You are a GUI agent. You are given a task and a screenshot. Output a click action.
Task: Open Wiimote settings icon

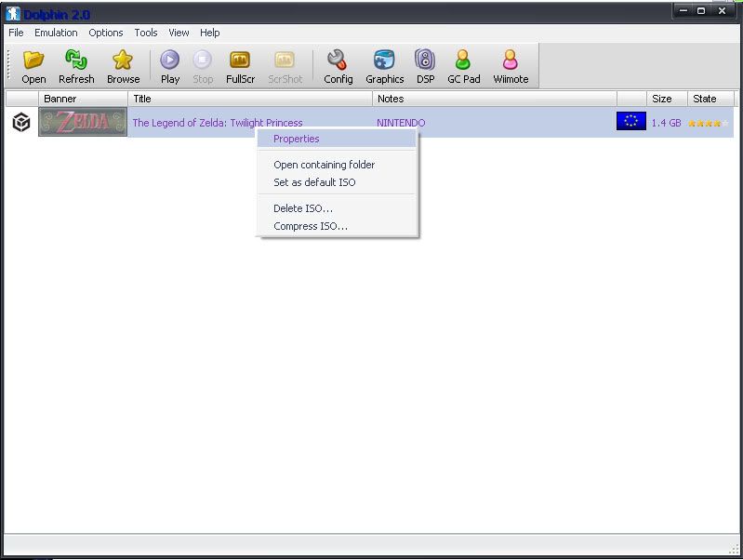point(511,60)
